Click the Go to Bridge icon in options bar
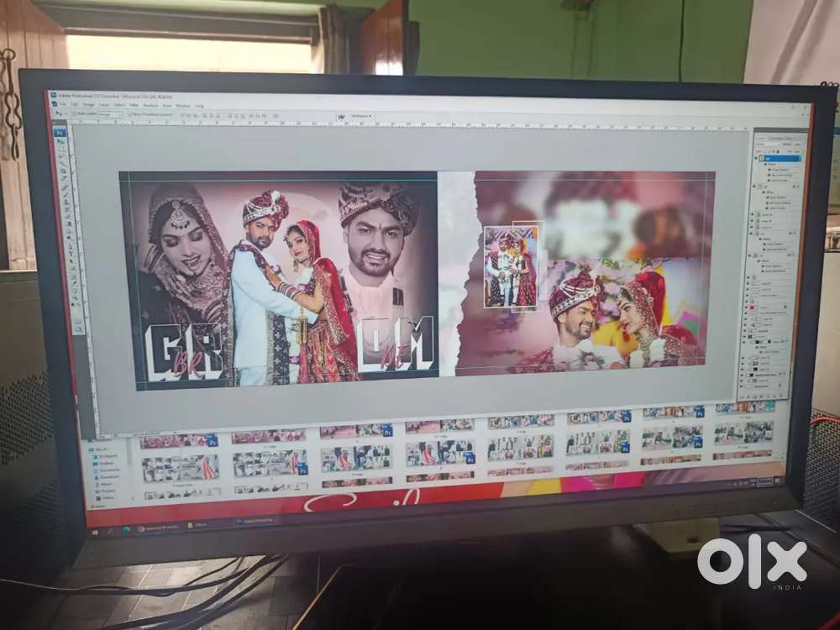Viewport: 840px width, 630px height. point(341,116)
